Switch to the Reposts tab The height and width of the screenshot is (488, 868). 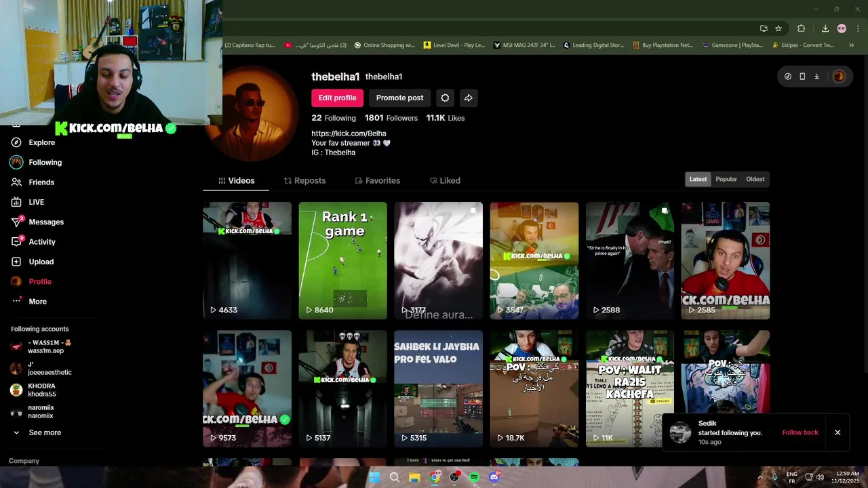tap(304, 180)
